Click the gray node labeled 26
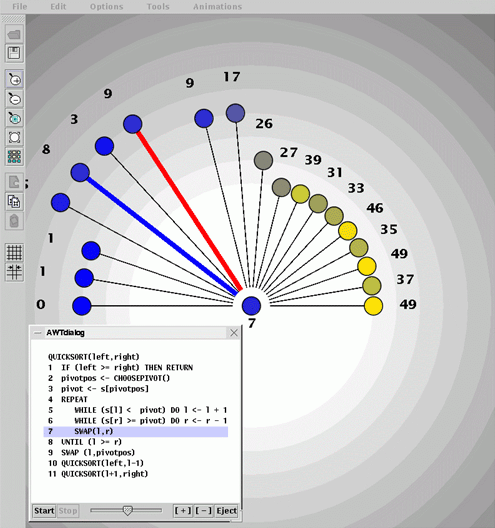This screenshot has width=495, height=528. [263, 160]
